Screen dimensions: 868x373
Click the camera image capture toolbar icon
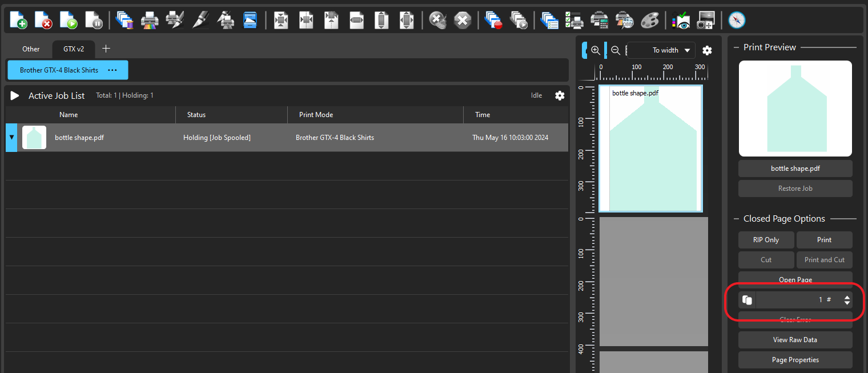[706, 21]
